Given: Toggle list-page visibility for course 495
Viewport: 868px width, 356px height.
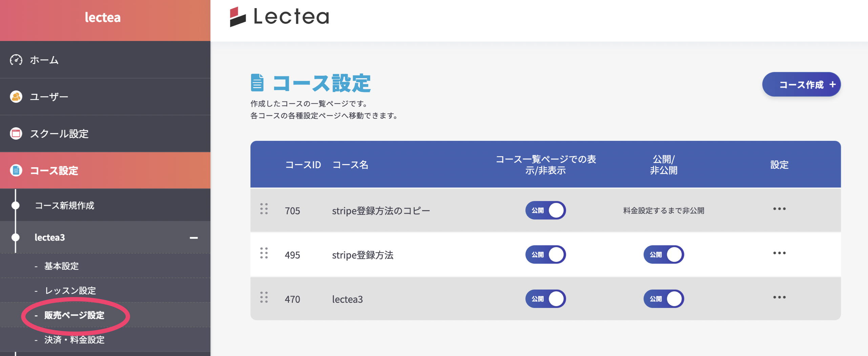Looking at the screenshot, I should pyautogui.click(x=545, y=254).
